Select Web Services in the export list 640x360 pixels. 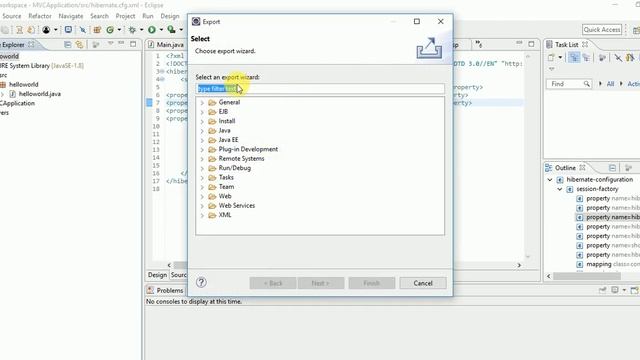click(x=237, y=206)
